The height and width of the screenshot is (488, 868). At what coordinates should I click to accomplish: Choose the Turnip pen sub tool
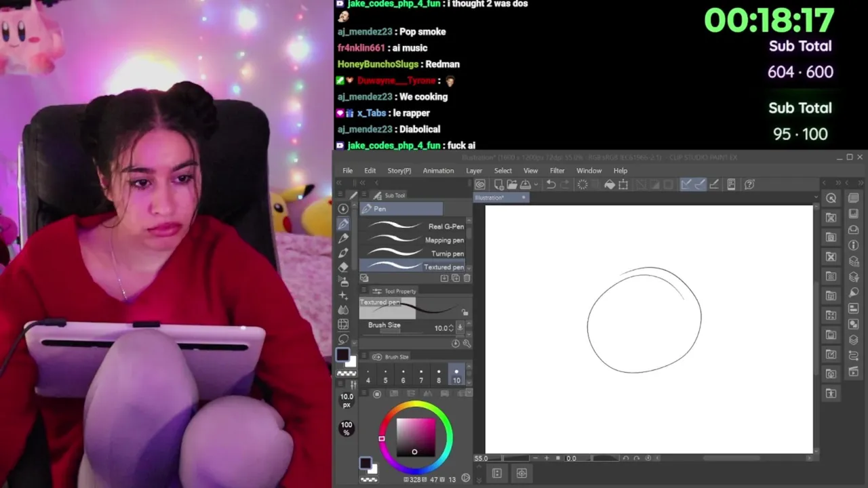(x=412, y=253)
